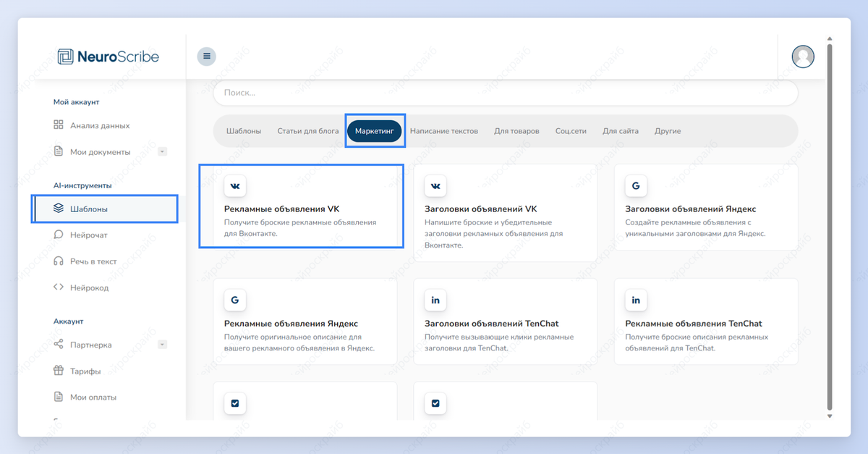
Task: Click the Аккаунт section heading
Action: [69, 321]
